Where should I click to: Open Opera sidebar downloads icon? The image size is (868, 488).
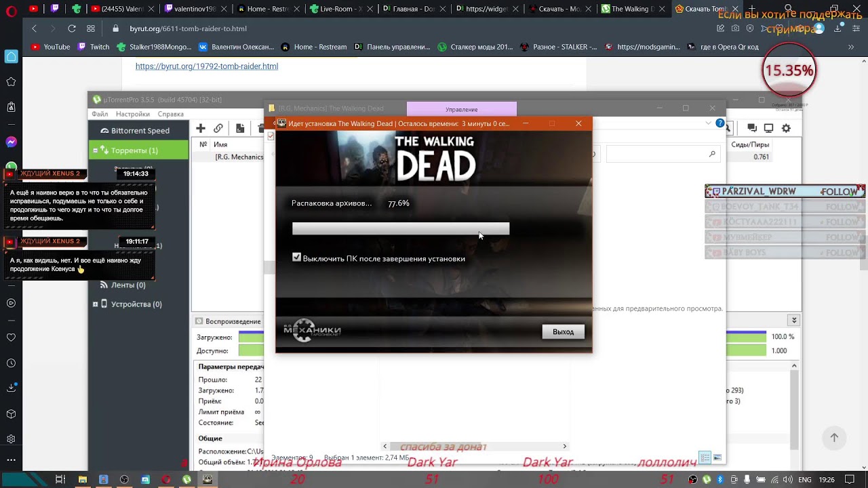pyautogui.click(x=11, y=388)
